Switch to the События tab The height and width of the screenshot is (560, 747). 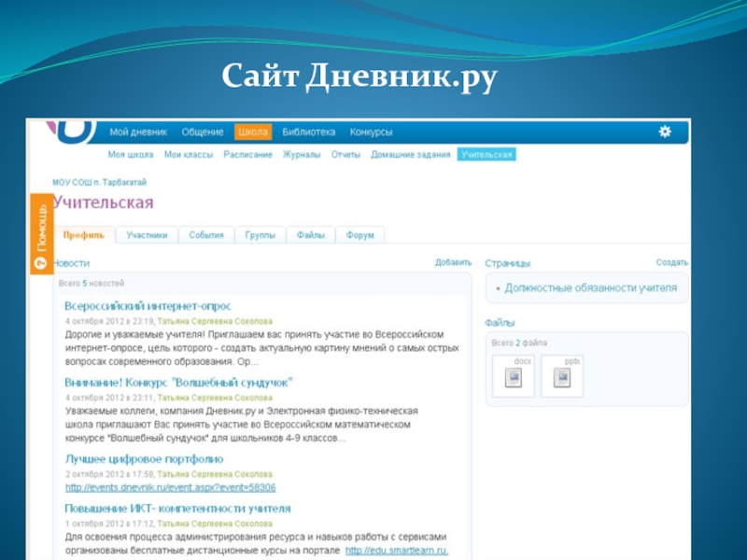point(206,235)
